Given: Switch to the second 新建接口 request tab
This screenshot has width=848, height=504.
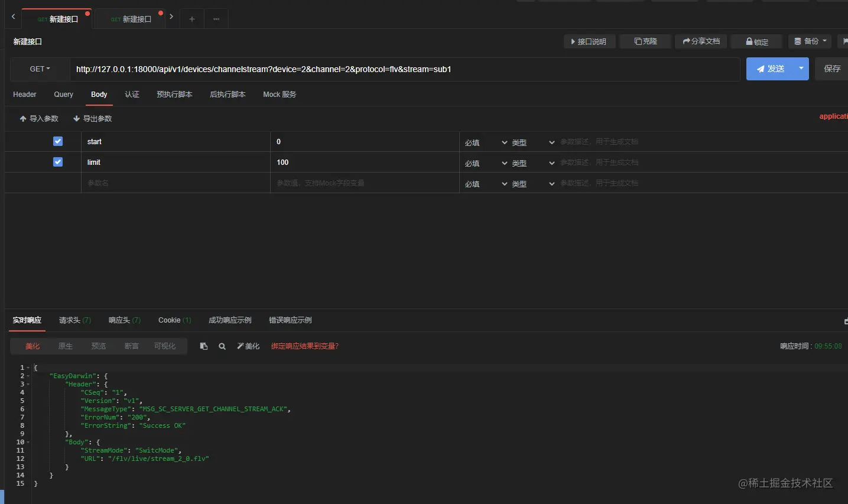Looking at the screenshot, I should [x=131, y=19].
